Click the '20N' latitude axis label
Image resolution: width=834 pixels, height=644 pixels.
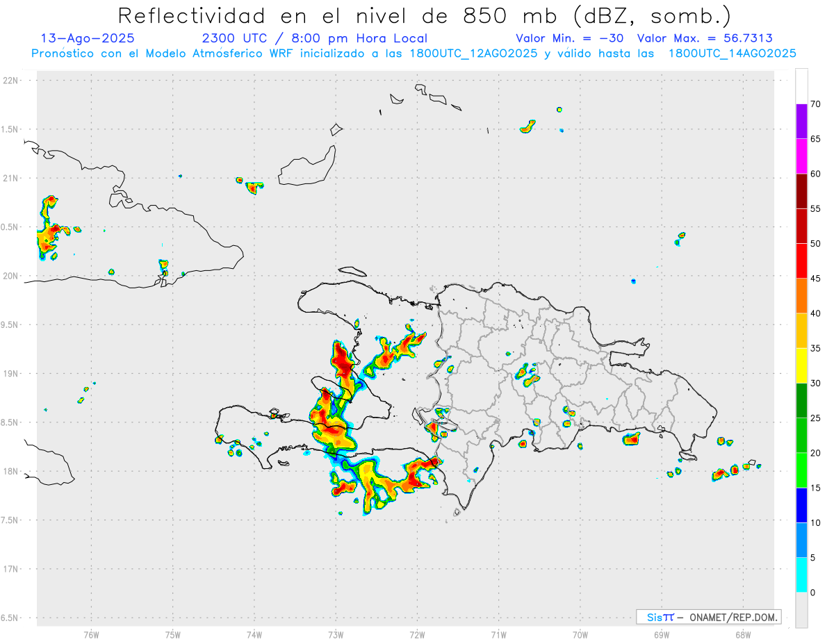[11, 276]
